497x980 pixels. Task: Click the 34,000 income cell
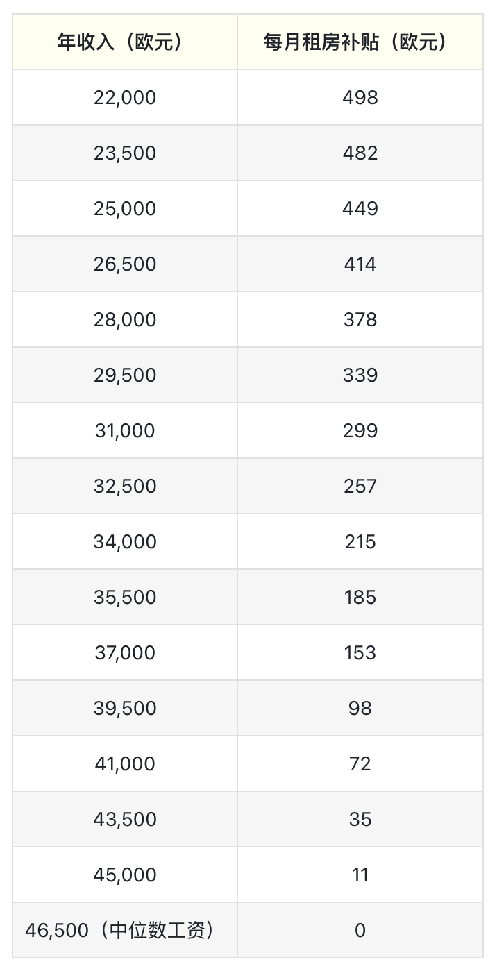[125, 541]
